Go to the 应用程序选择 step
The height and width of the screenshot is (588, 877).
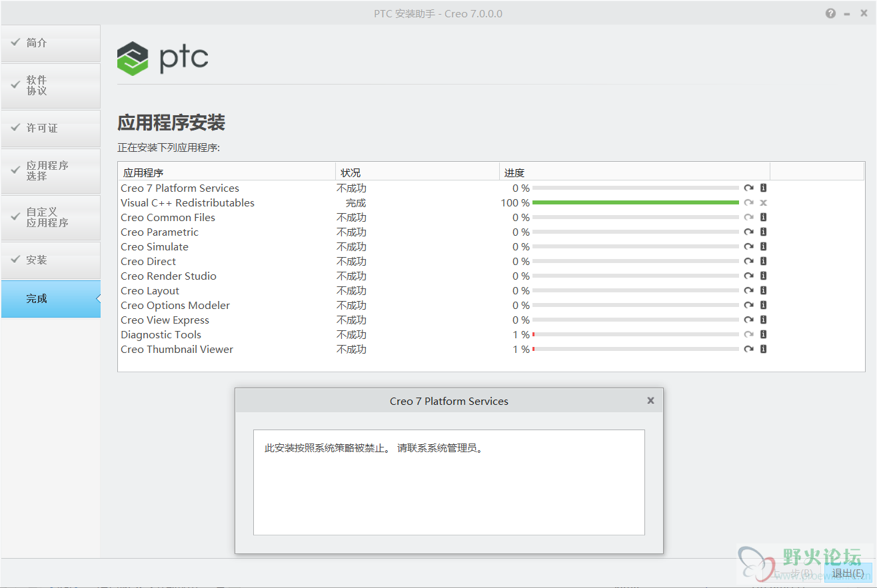point(51,171)
